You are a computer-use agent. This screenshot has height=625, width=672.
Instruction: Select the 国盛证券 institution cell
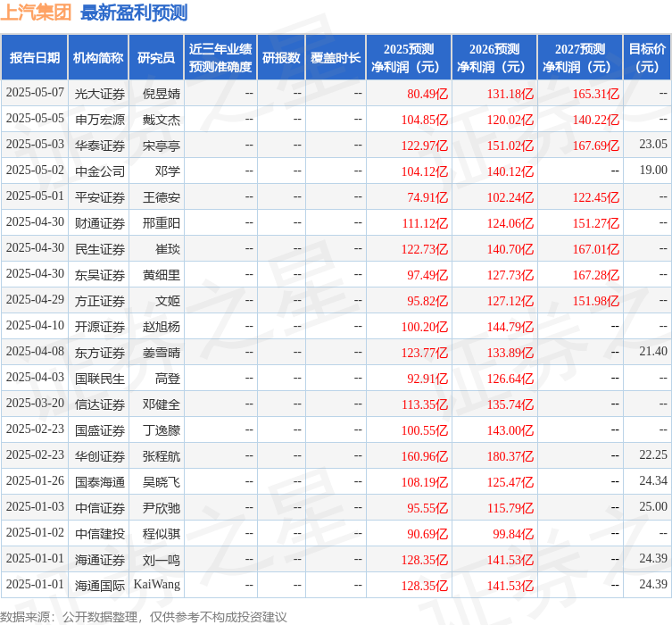[x=100, y=430]
